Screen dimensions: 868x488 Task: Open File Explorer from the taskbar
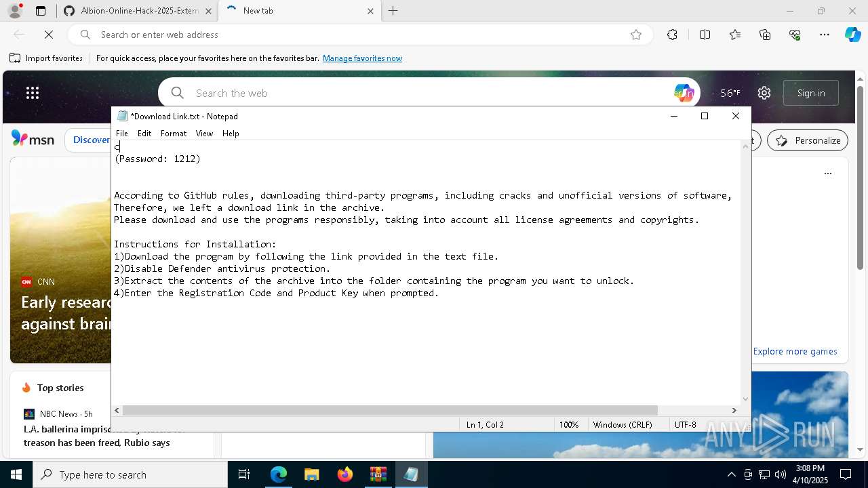pyautogui.click(x=311, y=474)
